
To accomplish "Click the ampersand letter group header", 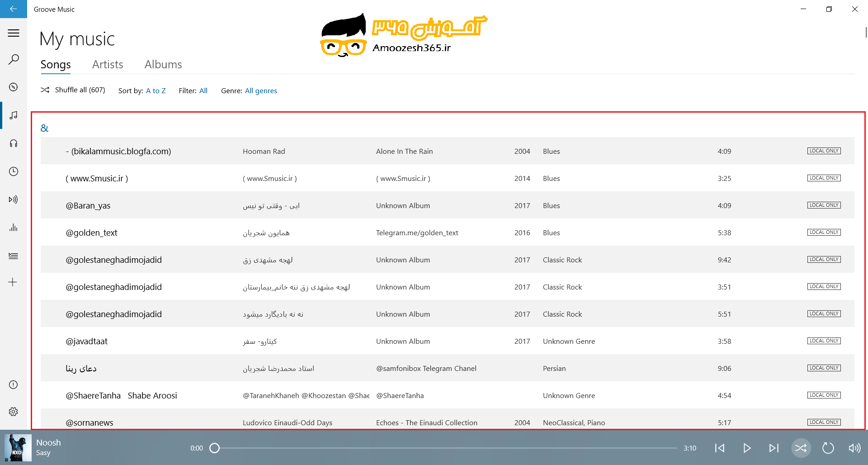I will (44, 128).
